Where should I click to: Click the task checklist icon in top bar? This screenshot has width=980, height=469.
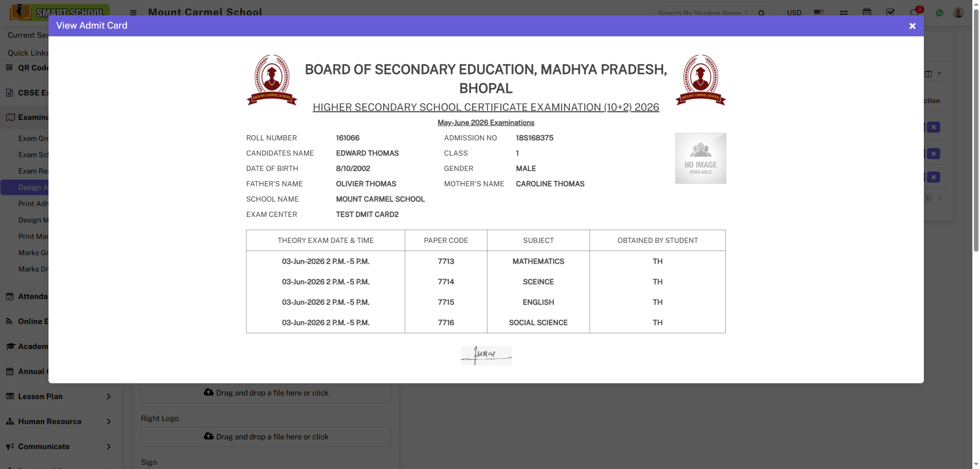[890, 12]
